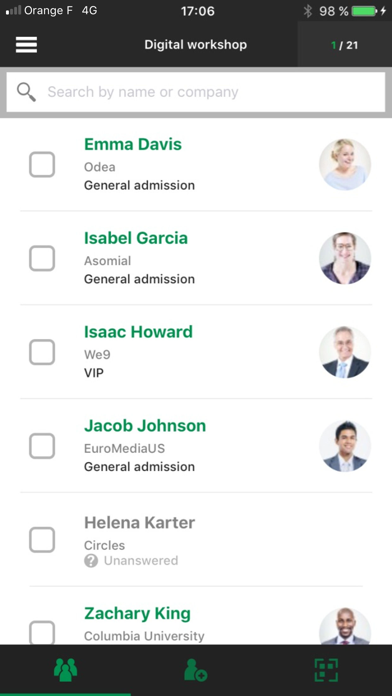This screenshot has height=696, width=392.
Task: Open the QR code scanner tab
Action: 326,670
